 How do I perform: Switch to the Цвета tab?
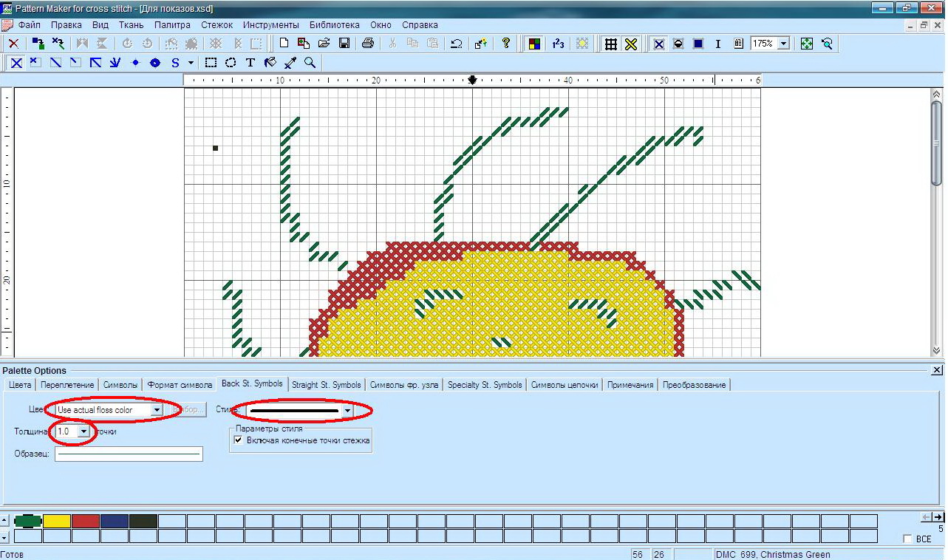20,385
